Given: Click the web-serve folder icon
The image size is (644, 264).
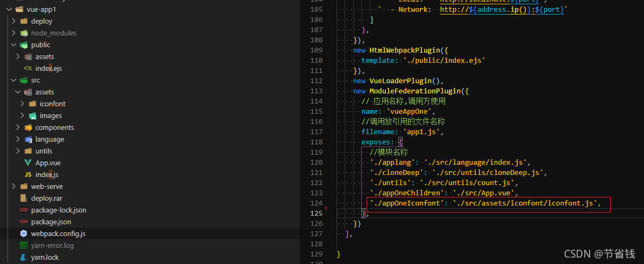Looking at the screenshot, I should (24, 187).
